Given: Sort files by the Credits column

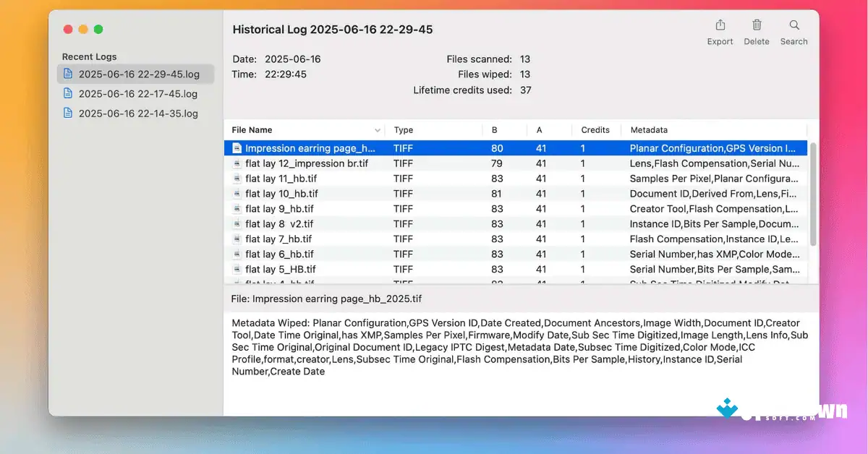Looking at the screenshot, I should pos(595,130).
